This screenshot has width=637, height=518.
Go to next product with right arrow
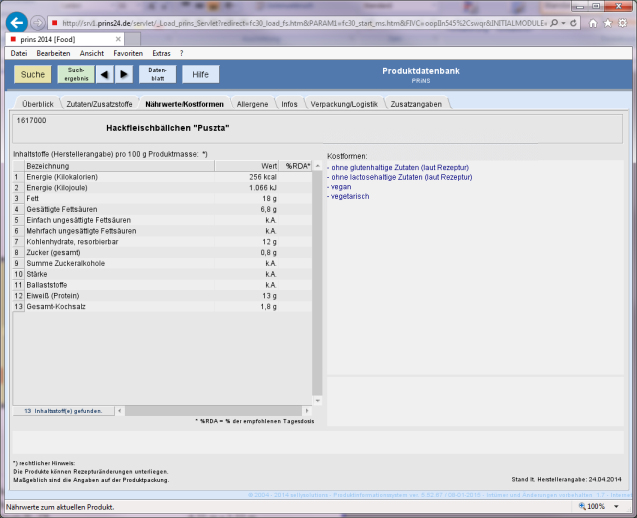click(x=124, y=74)
